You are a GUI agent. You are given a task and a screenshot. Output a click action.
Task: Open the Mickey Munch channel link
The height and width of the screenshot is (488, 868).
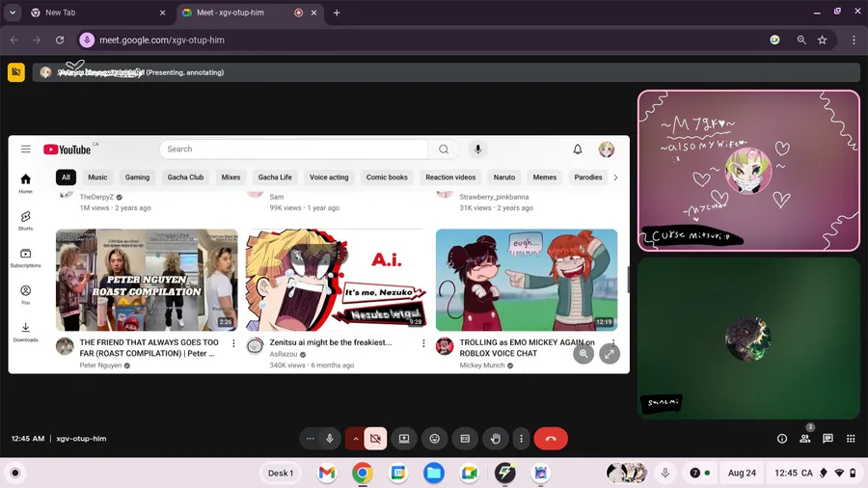tap(482, 366)
